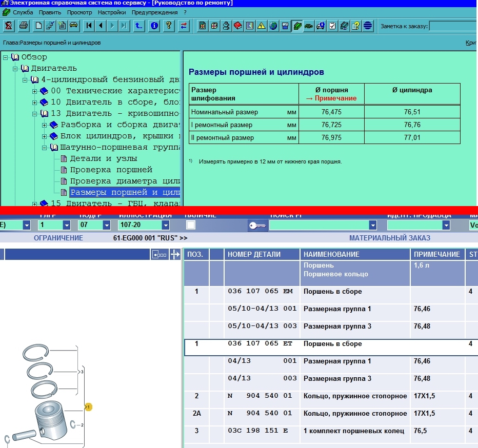Open the Настройки menu
This screenshot has width=478, height=448.
coord(112,12)
